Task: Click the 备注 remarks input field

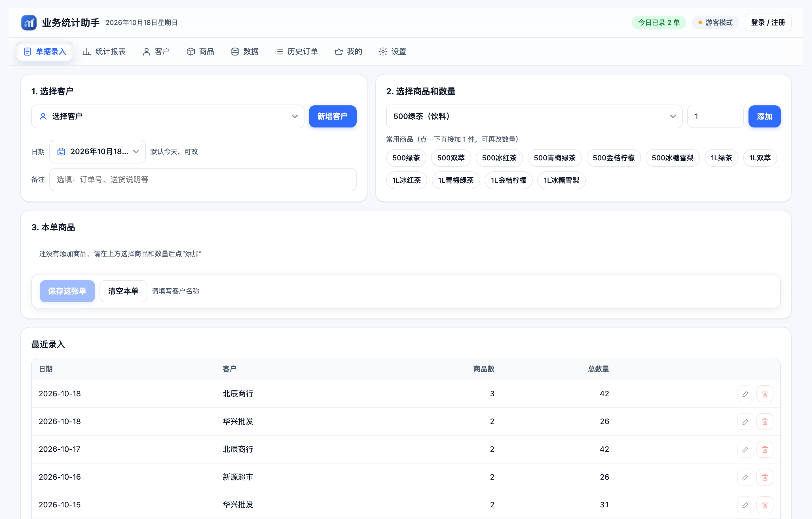Action: pos(203,180)
